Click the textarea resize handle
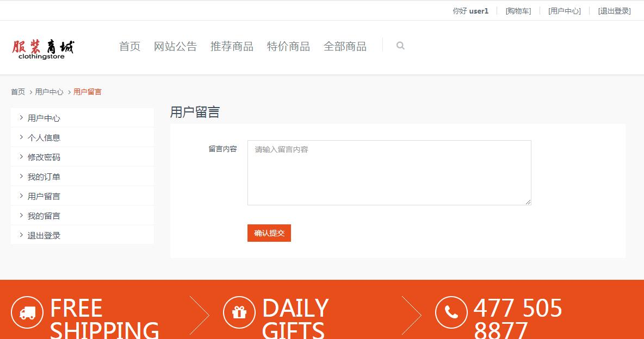The height and width of the screenshot is (339, 644). pyautogui.click(x=528, y=202)
